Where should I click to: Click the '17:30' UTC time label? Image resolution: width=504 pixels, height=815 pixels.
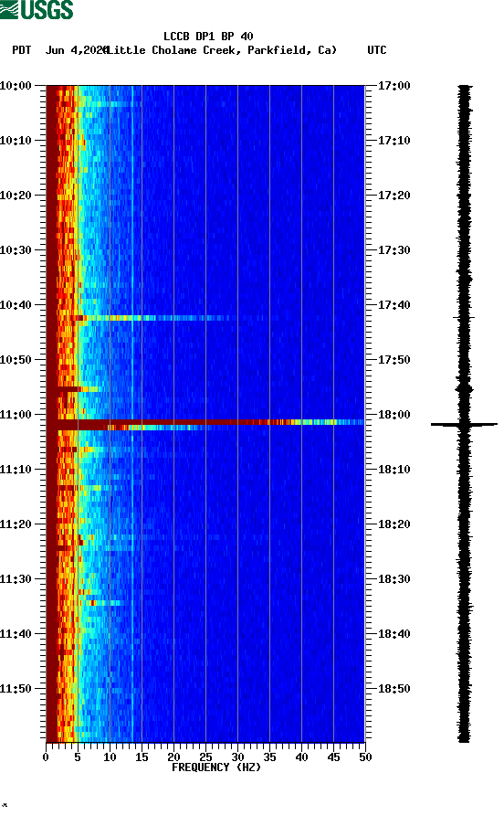[394, 250]
